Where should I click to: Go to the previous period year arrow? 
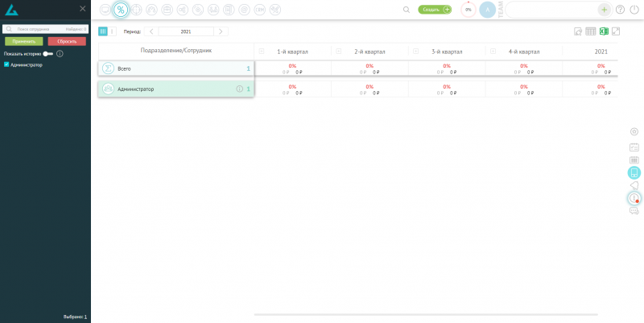151,31
